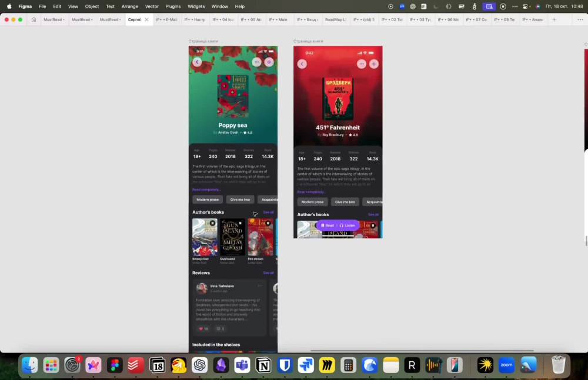Click the menu bar date and time

(564, 6)
